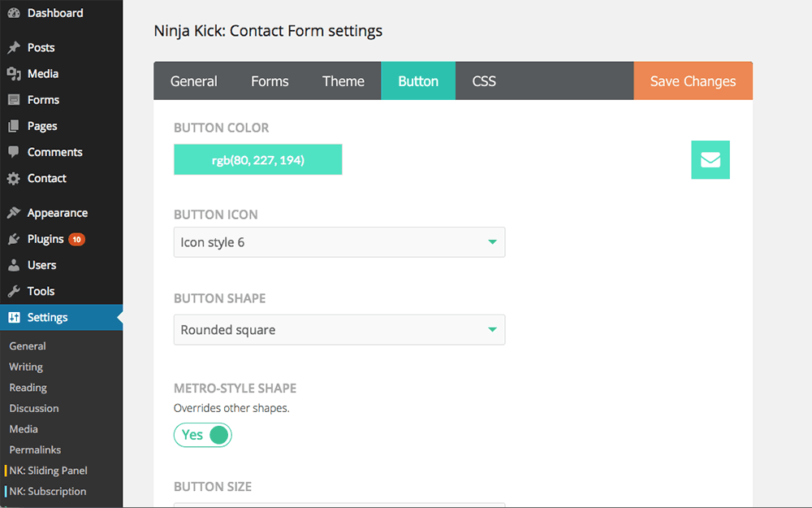This screenshot has width=812, height=508.
Task: Select the General settings tab
Action: coord(194,80)
